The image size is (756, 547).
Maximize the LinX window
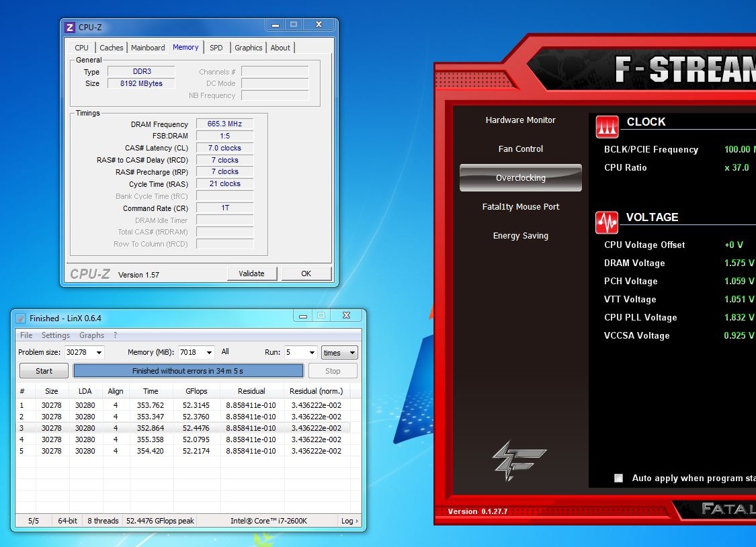pos(321,315)
